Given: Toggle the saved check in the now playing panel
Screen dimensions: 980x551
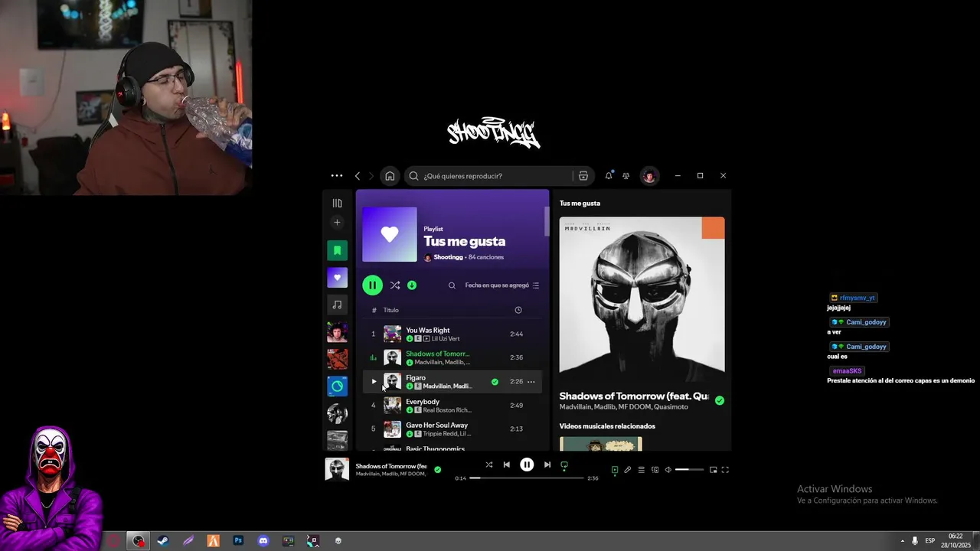Looking at the screenshot, I should pos(720,400).
